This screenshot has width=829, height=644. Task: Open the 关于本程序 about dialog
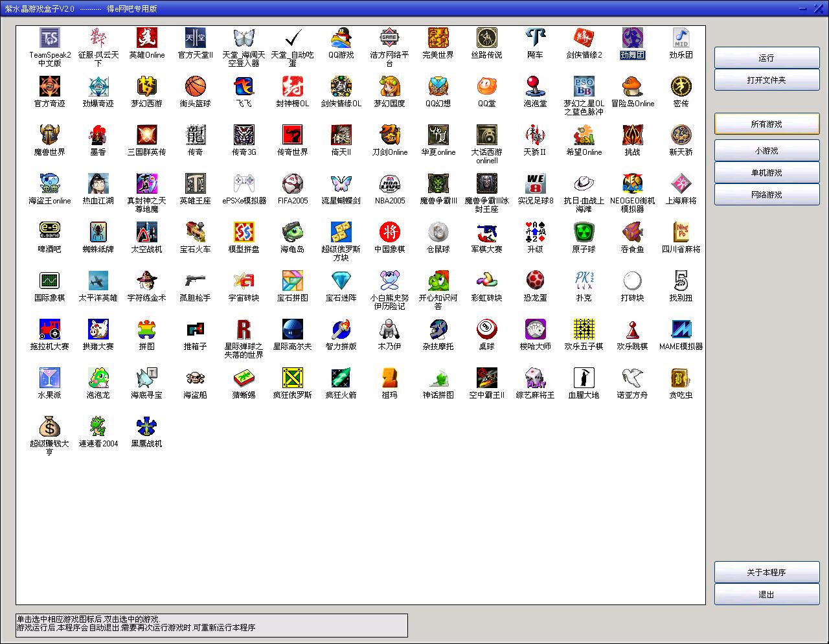tap(767, 572)
